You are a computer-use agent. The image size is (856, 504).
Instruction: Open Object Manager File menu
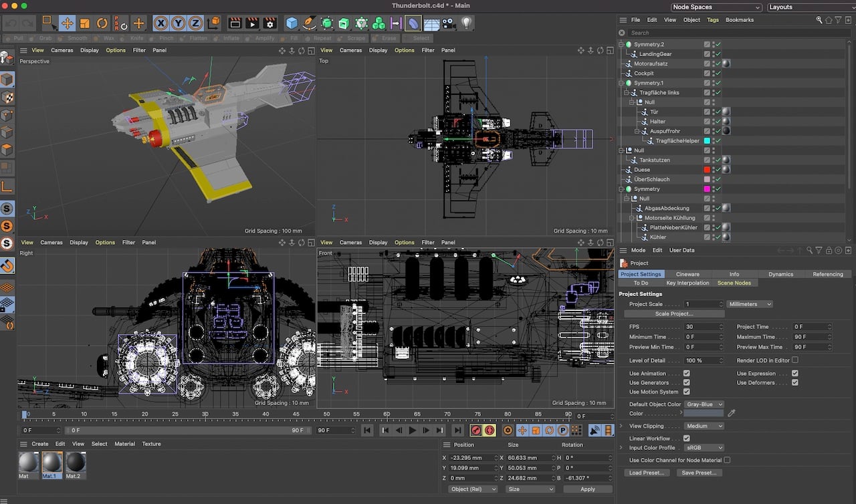[635, 20]
